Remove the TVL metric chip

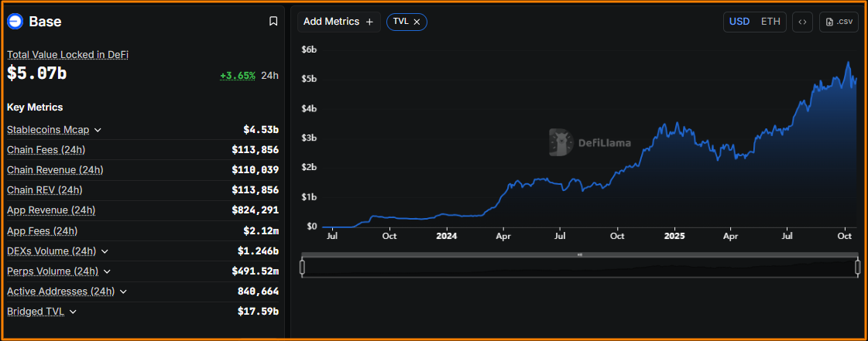point(417,22)
